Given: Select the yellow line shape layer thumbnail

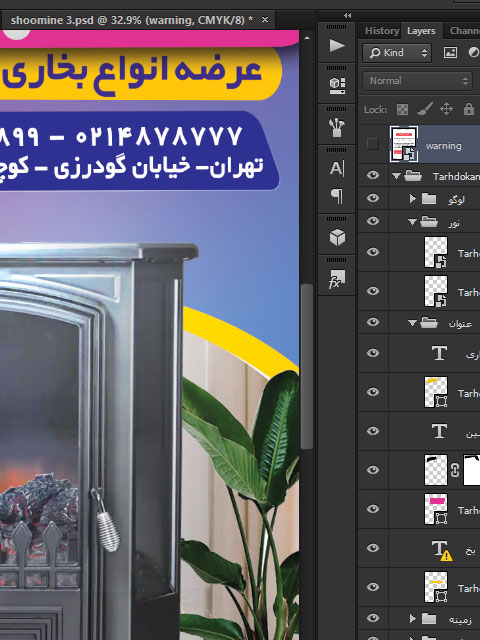Looking at the screenshot, I should 436,587.
